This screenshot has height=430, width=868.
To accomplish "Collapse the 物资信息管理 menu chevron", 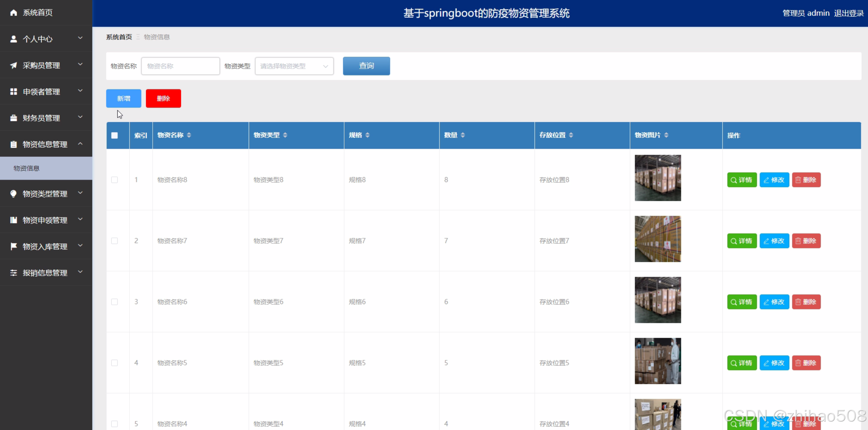I will pos(80,144).
